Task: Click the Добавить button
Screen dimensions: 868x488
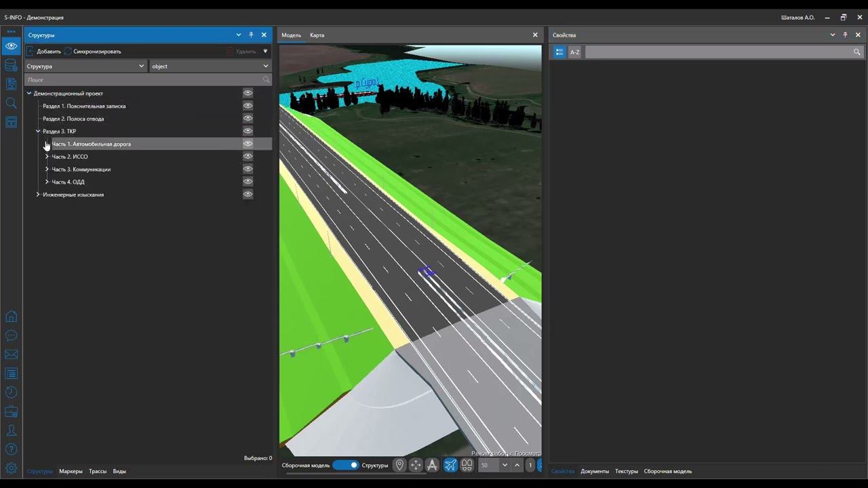Action: (x=44, y=52)
